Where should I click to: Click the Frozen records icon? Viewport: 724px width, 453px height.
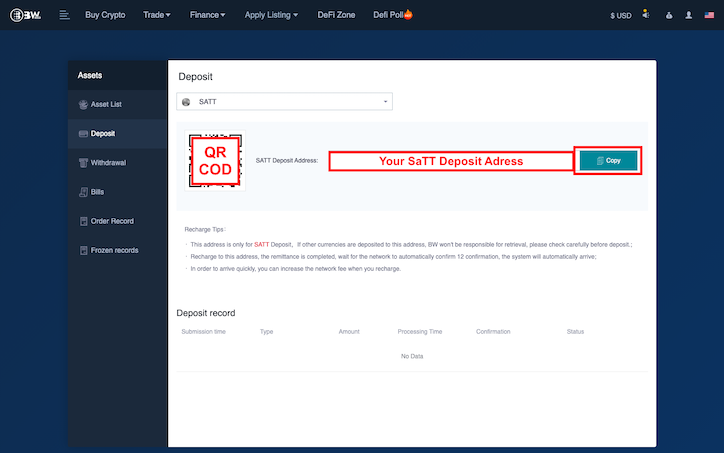click(83, 250)
